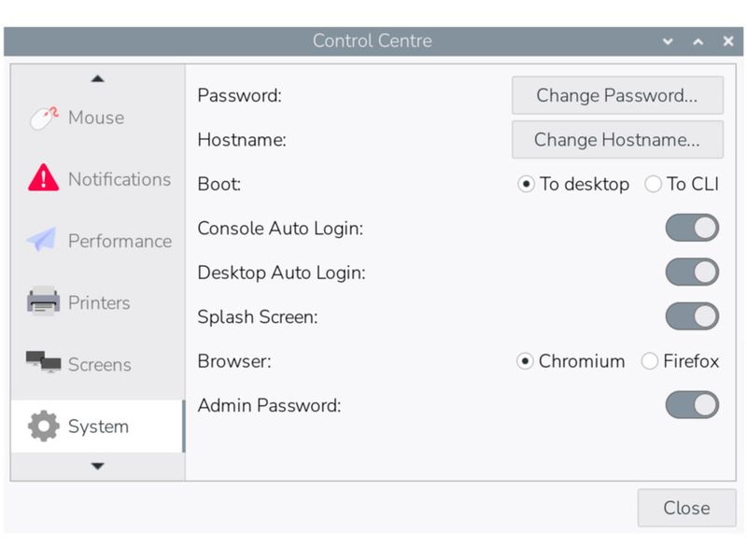The width and height of the screenshot is (747, 560).
Task: Click the Change Password button
Action: click(617, 94)
